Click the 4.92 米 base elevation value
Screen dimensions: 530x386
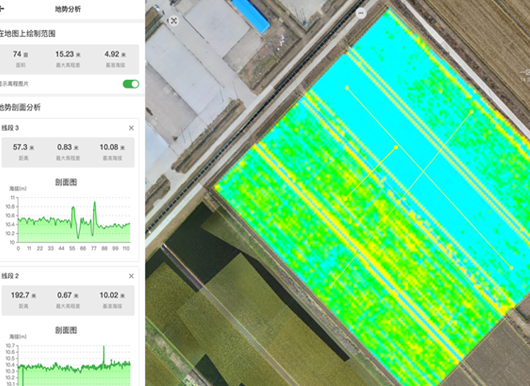coord(115,54)
